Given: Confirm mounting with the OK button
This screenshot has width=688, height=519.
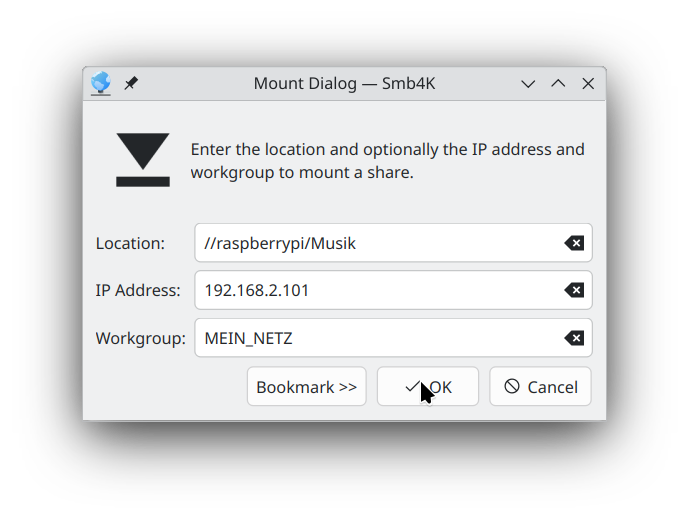Looking at the screenshot, I should (x=428, y=387).
